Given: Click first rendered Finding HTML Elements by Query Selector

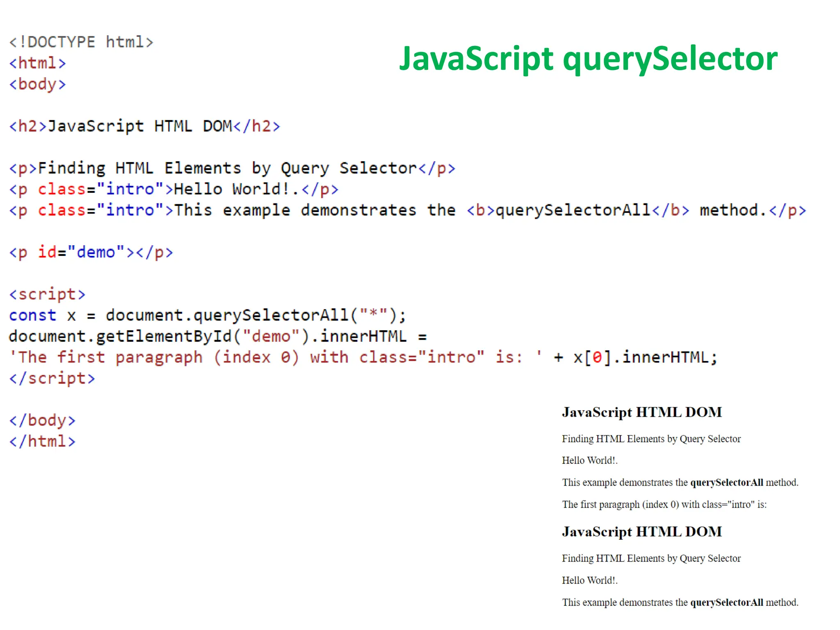Looking at the screenshot, I should 651,439.
